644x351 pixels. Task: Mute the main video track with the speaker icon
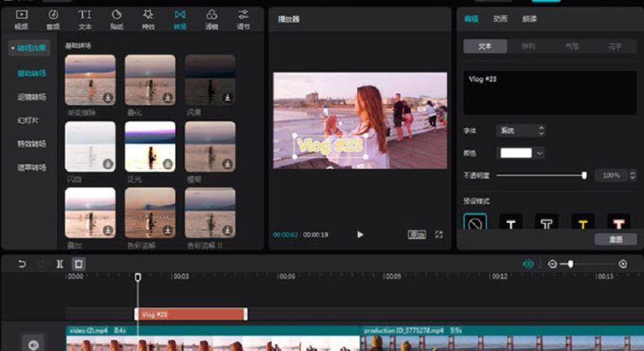tap(33, 344)
